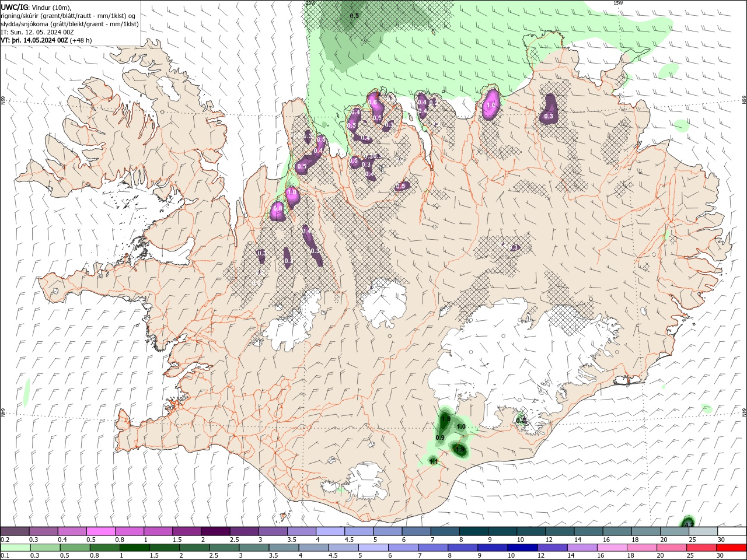Viewport: 747px width, 560px height.
Task: Click the "rigning/skúrir" legend description text
Action: pyautogui.click(x=19, y=16)
